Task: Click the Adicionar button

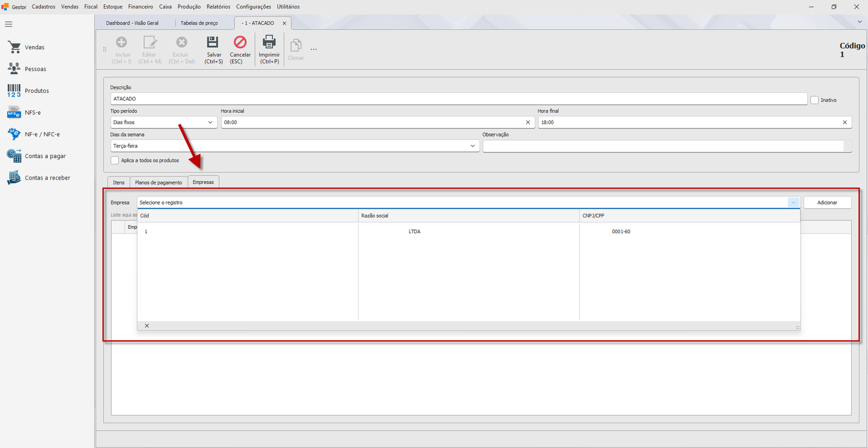Action: coord(827,202)
